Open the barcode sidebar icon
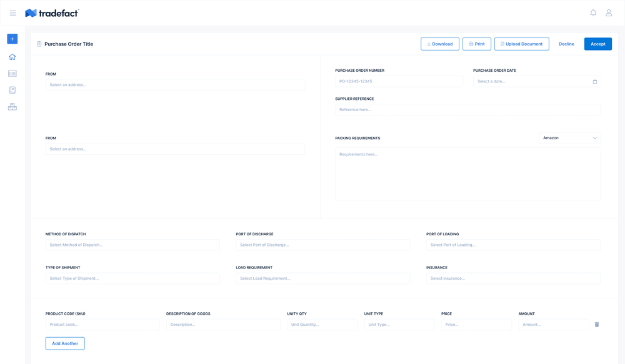Image resolution: width=625 pixels, height=364 pixels. pos(12,74)
